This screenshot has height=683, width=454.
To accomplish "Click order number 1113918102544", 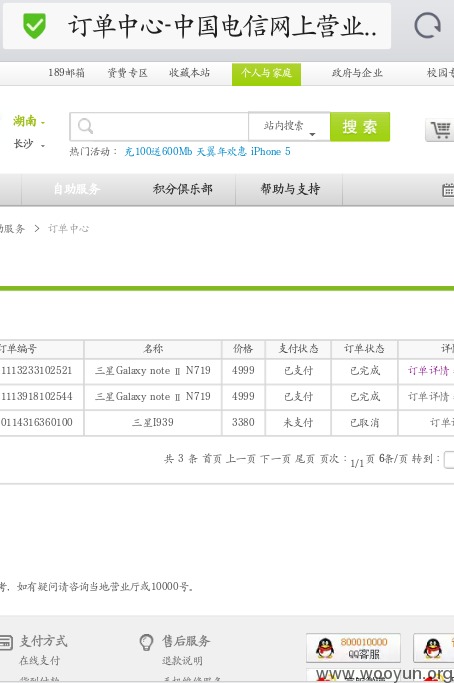I will coord(37,397).
